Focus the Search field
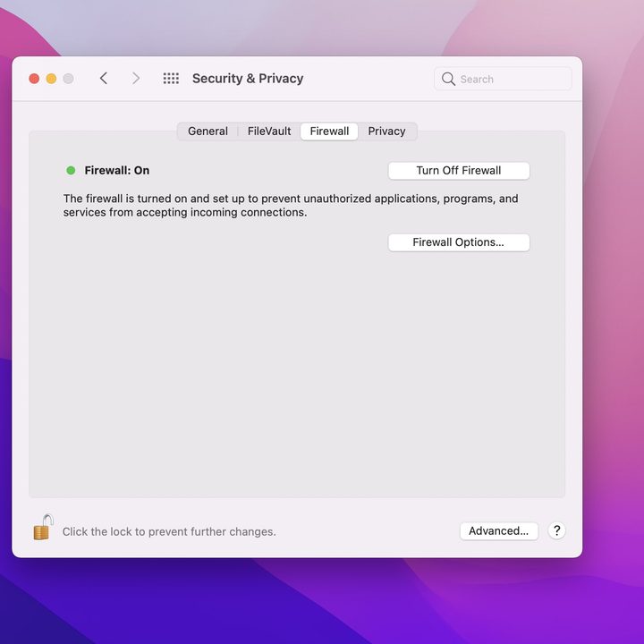This screenshot has width=644, height=644. (503, 79)
